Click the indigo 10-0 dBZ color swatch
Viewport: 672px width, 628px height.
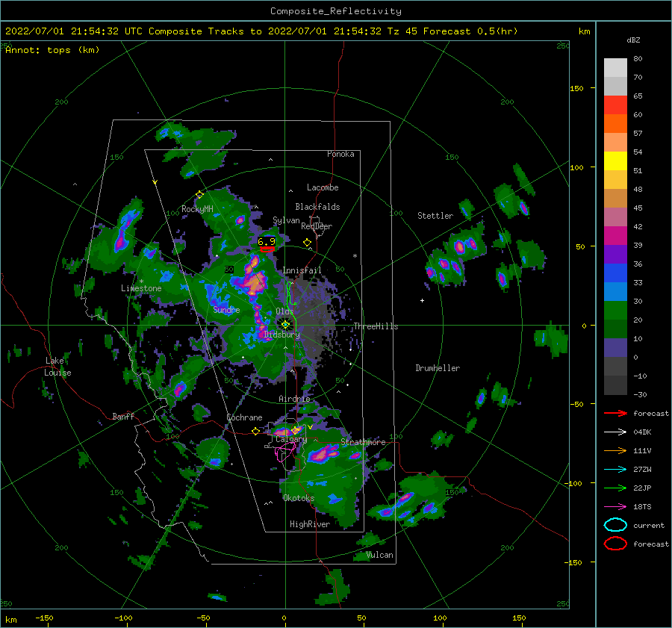pyautogui.click(x=615, y=348)
